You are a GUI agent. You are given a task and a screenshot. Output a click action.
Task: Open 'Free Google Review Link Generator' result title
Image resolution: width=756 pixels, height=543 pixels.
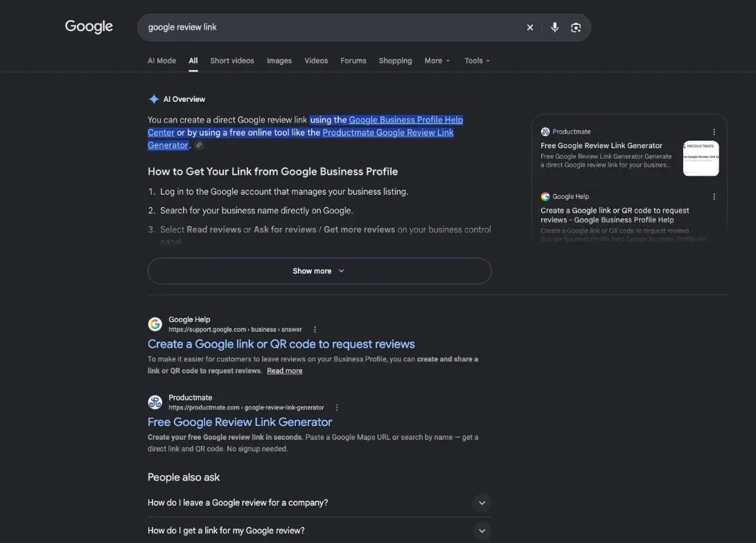pos(240,422)
